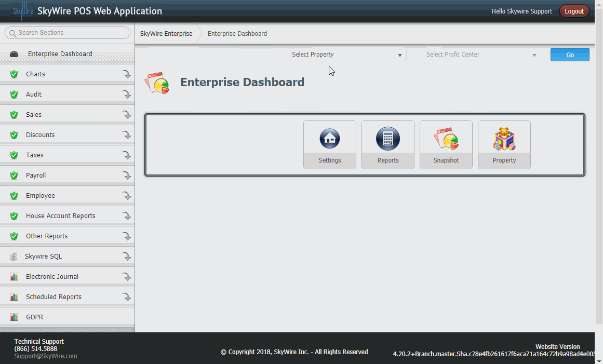The width and height of the screenshot is (603, 364).
Task: Click the shield icon beside House Account Reports
Action: [x=14, y=216]
